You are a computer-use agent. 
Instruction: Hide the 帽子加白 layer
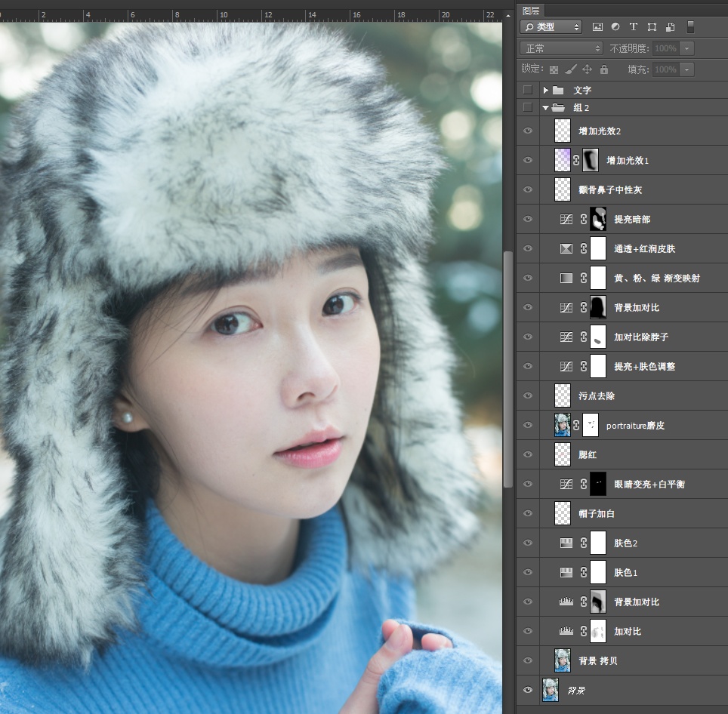(527, 513)
